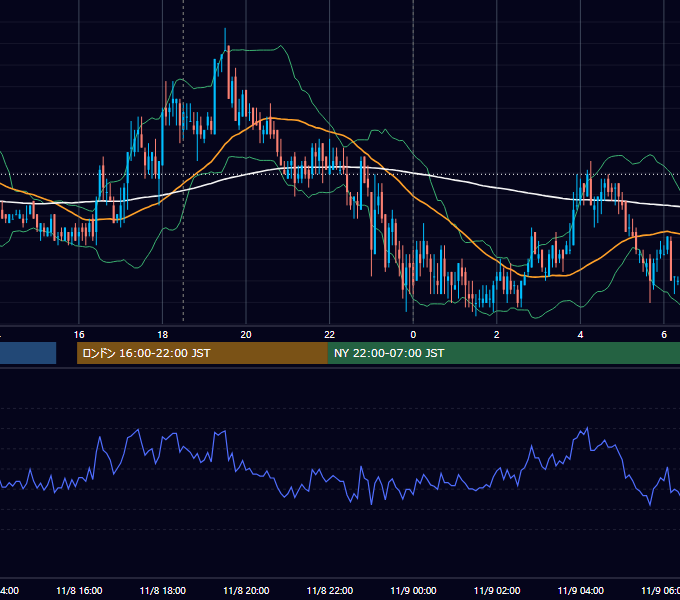Click the 11/9 02:00 time label
Screen dimensions: 680x600
(497, 590)
